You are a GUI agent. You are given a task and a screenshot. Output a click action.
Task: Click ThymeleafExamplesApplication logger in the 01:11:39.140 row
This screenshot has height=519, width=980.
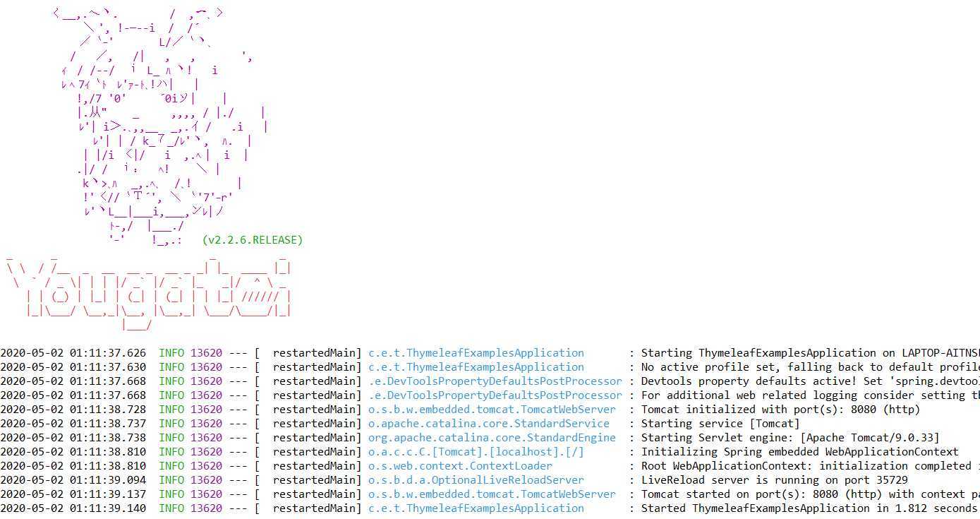(476, 508)
